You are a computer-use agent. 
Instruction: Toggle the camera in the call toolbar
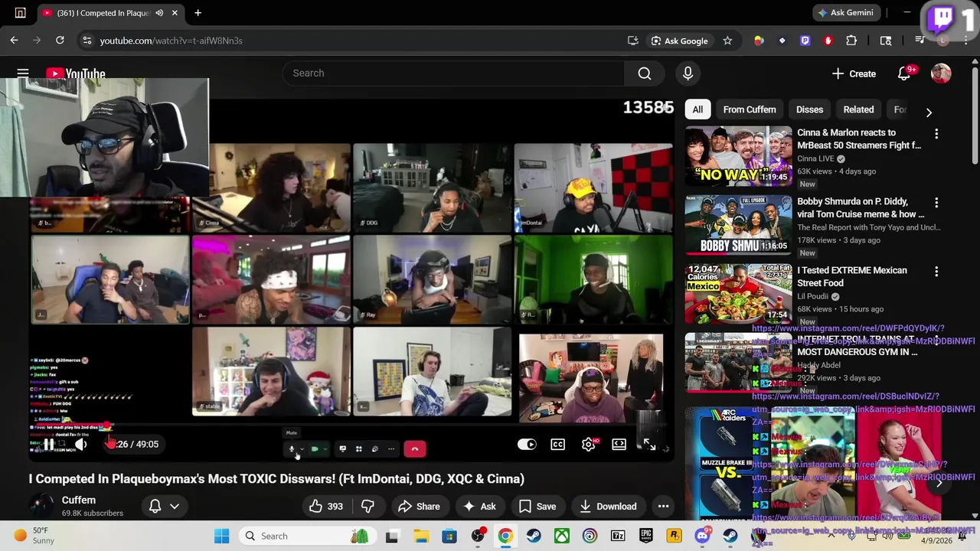(315, 449)
